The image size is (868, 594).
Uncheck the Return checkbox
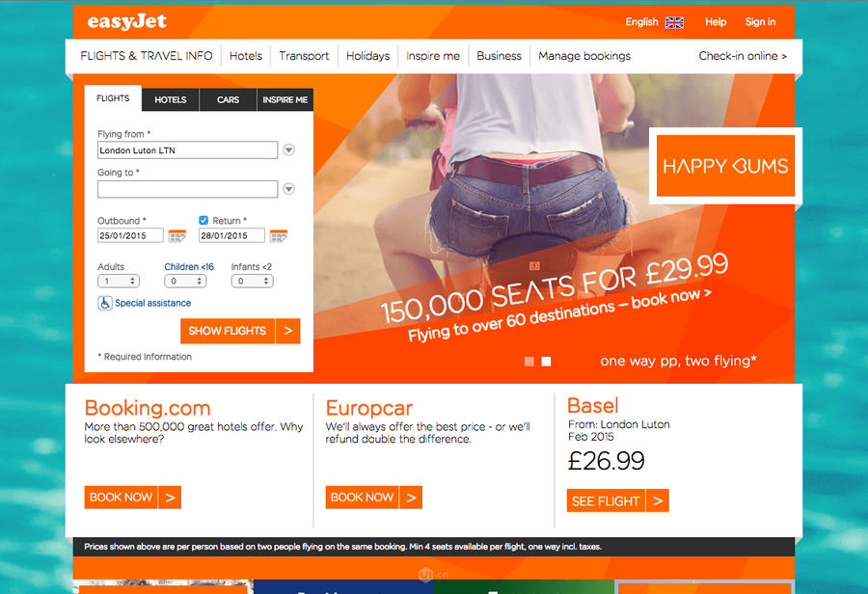203,220
